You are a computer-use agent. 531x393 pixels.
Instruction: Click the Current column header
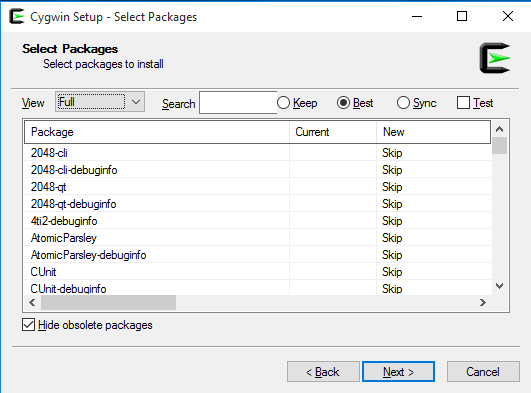(x=333, y=132)
